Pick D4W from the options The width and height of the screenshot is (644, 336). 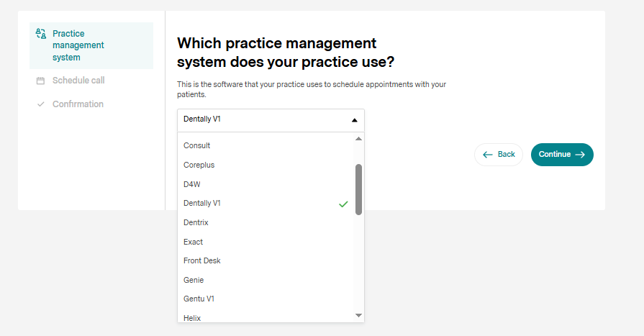click(192, 184)
